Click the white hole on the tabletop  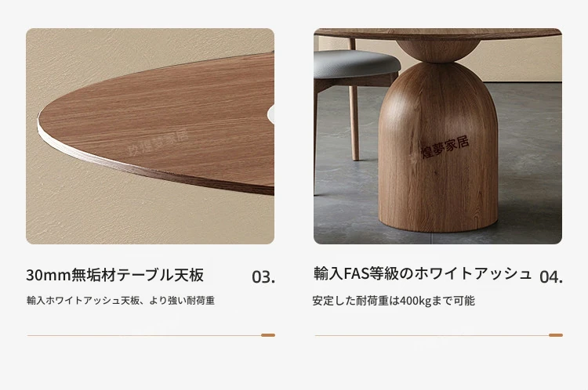pyautogui.click(x=270, y=114)
